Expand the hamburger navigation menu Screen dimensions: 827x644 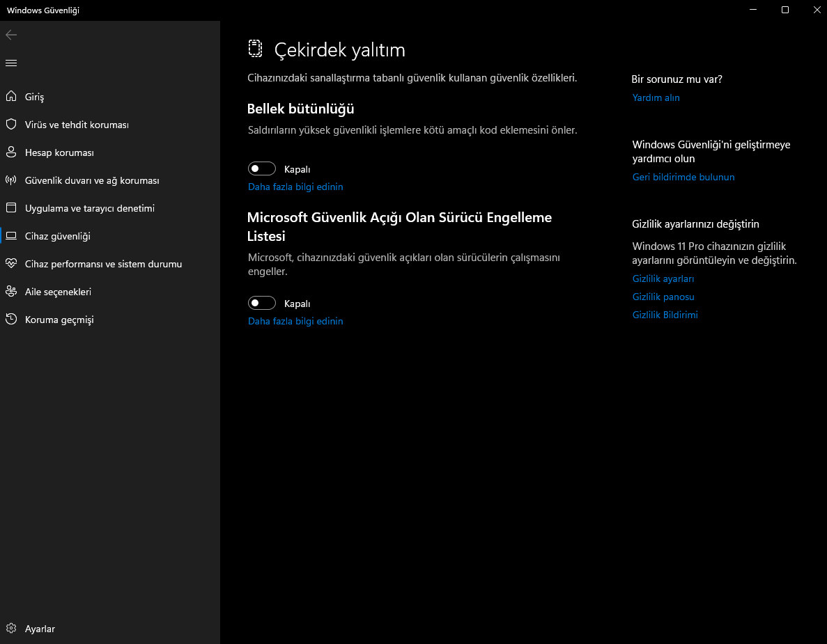tap(11, 63)
